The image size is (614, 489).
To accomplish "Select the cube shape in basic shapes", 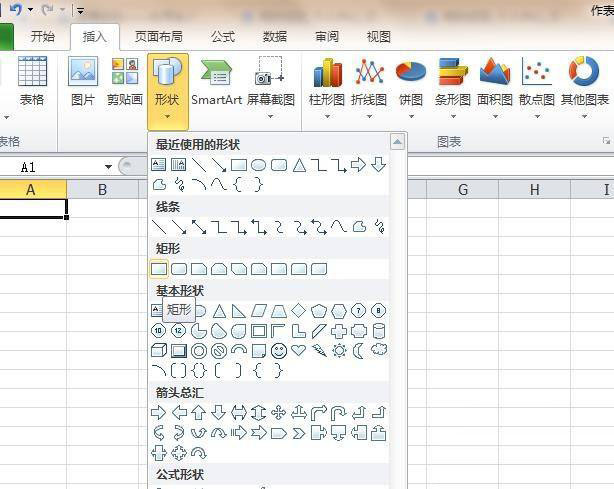I will click(x=159, y=351).
